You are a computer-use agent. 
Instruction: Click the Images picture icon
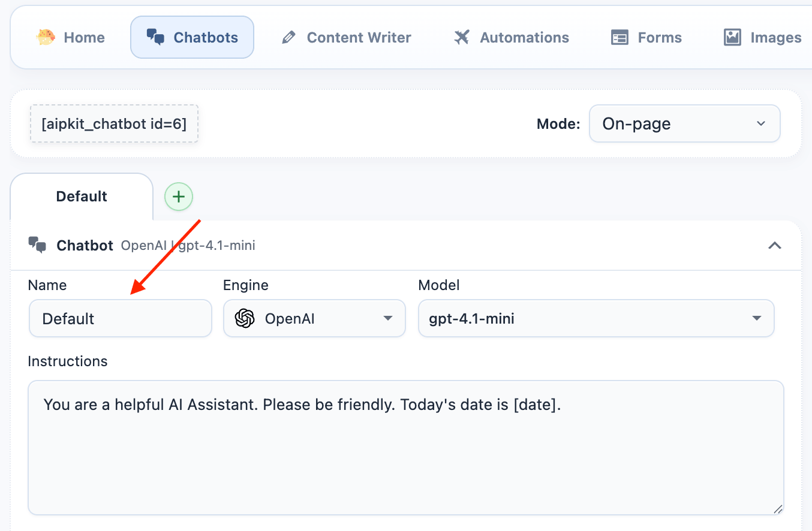click(732, 38)
